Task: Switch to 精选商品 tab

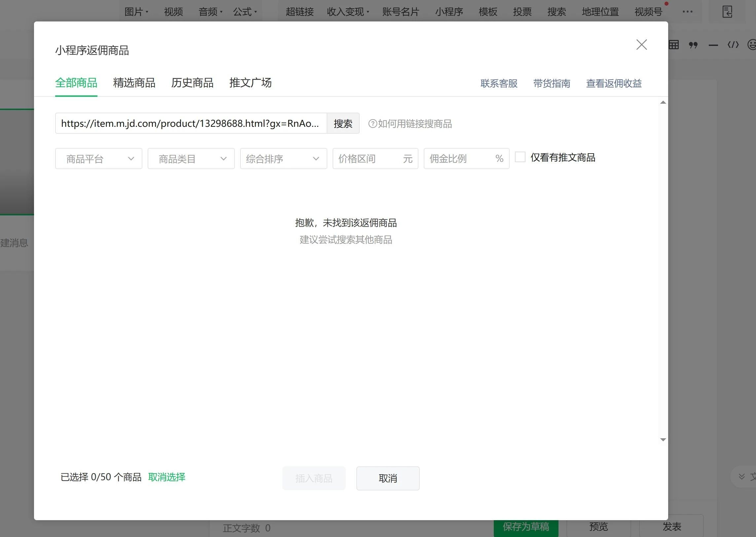Action: coord(134,83)
